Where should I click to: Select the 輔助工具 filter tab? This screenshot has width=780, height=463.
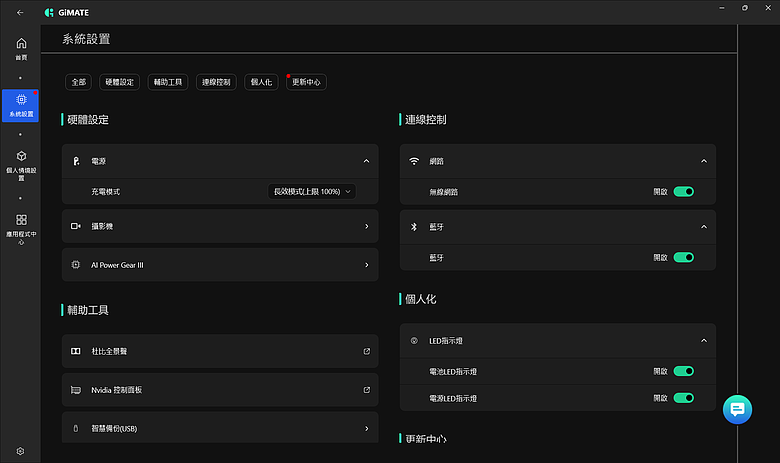[168, 82]
